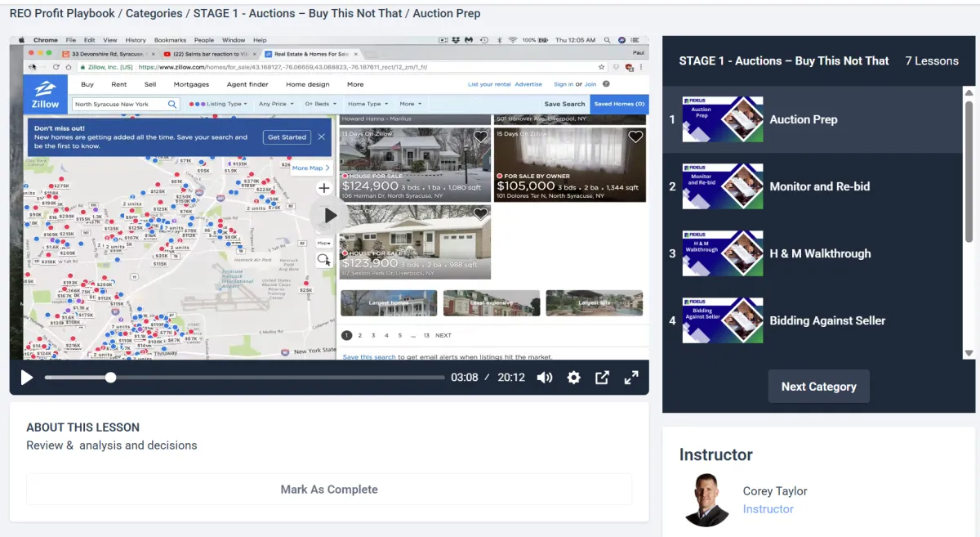Click the ABOUT THIS LESSON heading
The image size is (980, 537).
click(82, 427)
